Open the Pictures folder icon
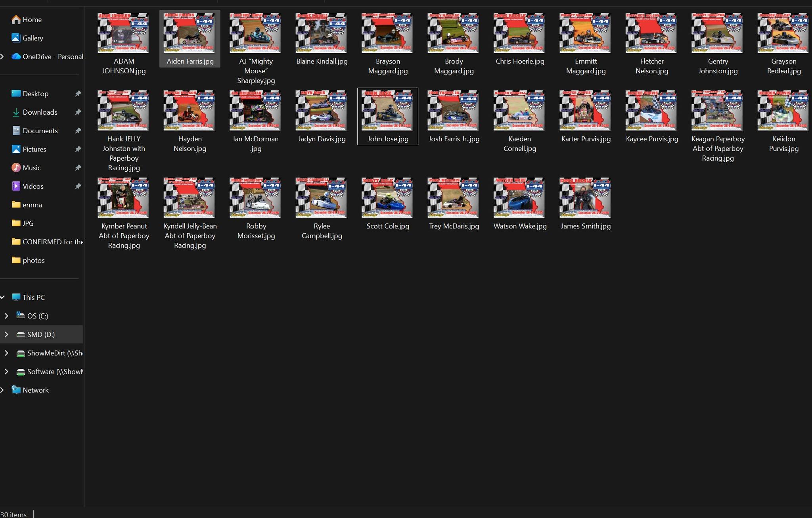Viewport: 812px width, 518px height. [16, 149]
